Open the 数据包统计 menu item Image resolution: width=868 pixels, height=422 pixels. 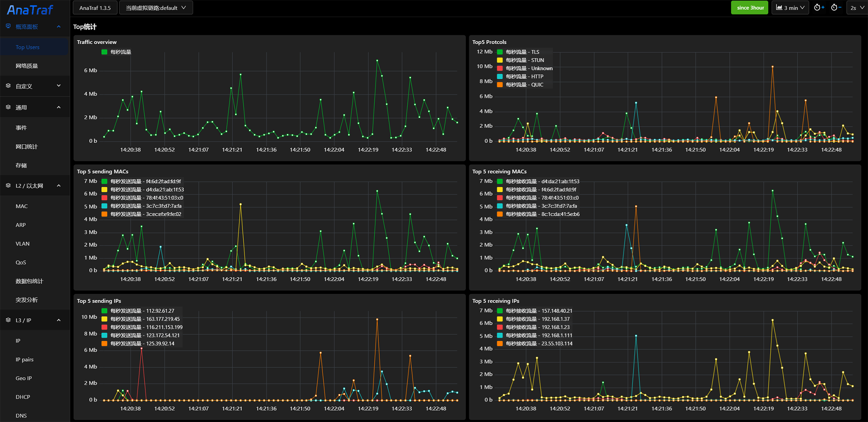point(35,281)
